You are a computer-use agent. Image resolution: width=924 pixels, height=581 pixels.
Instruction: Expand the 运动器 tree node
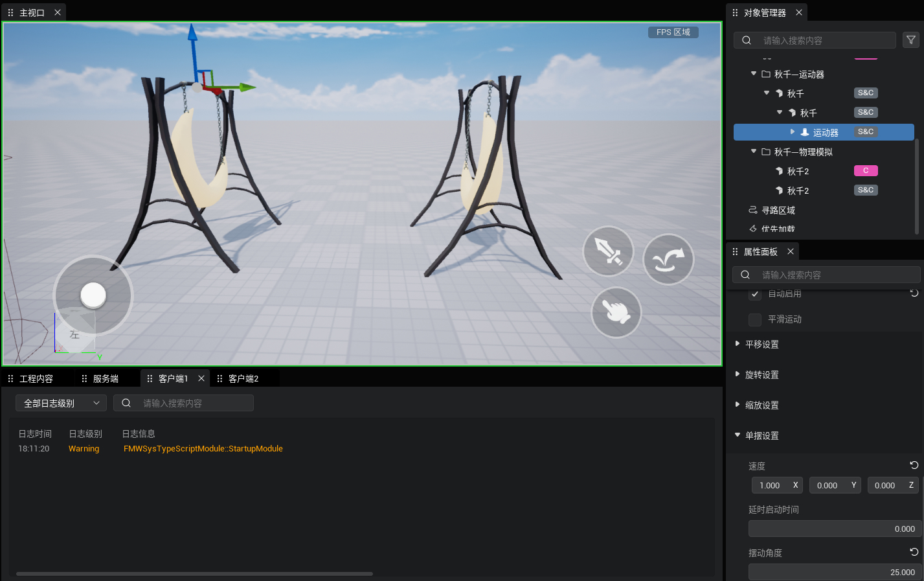(793, 131)
